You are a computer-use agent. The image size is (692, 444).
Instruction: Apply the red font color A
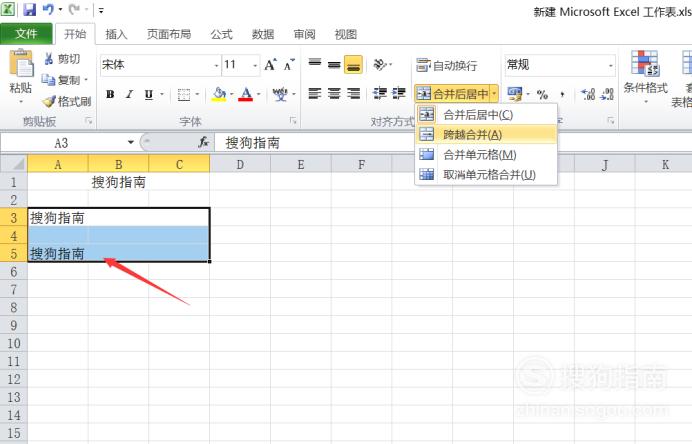click(246, 94)
